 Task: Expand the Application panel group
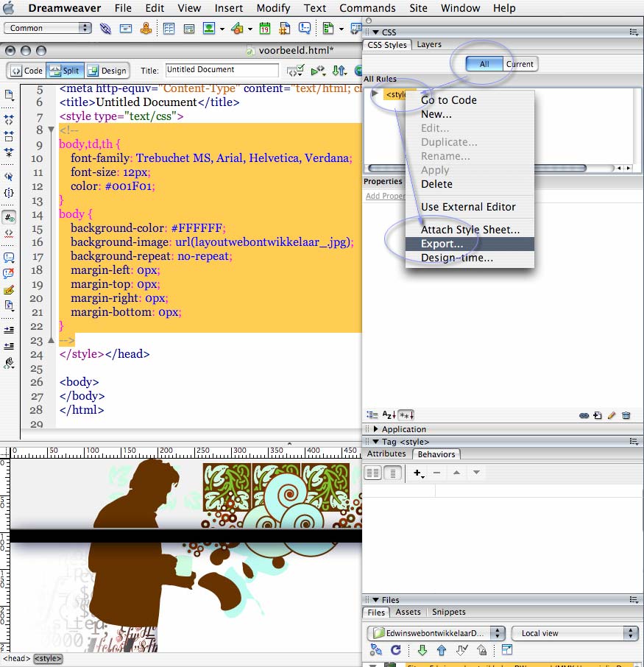375,428
